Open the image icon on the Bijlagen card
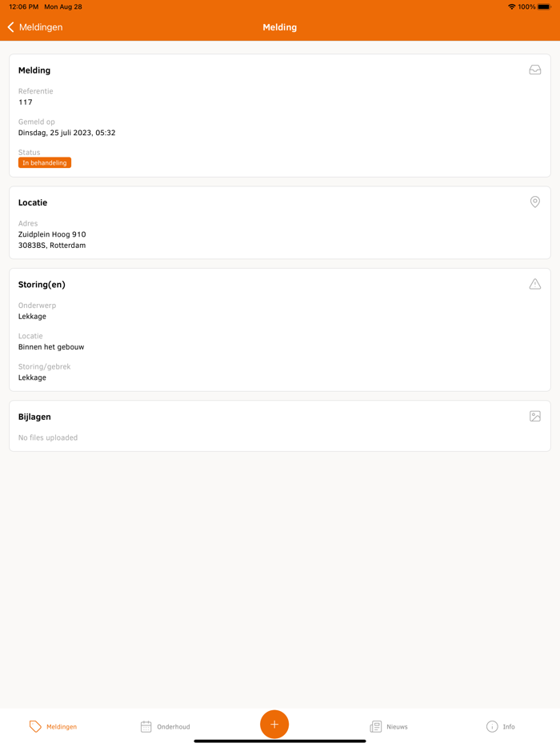This screenshot has height=747, width=560. (534, 416)
